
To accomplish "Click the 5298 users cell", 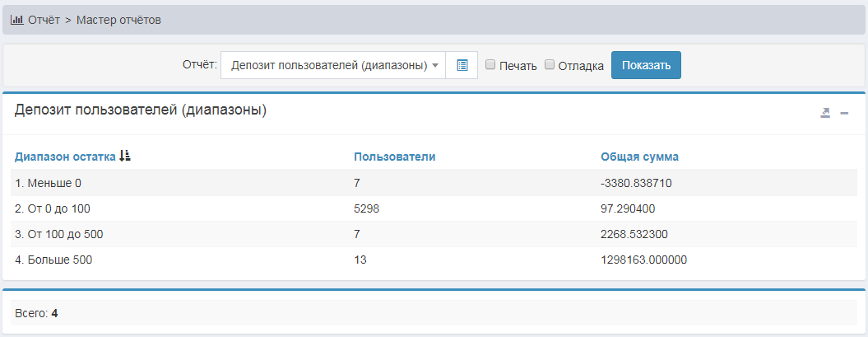I will pyautogui.click(x=366, y=208).
